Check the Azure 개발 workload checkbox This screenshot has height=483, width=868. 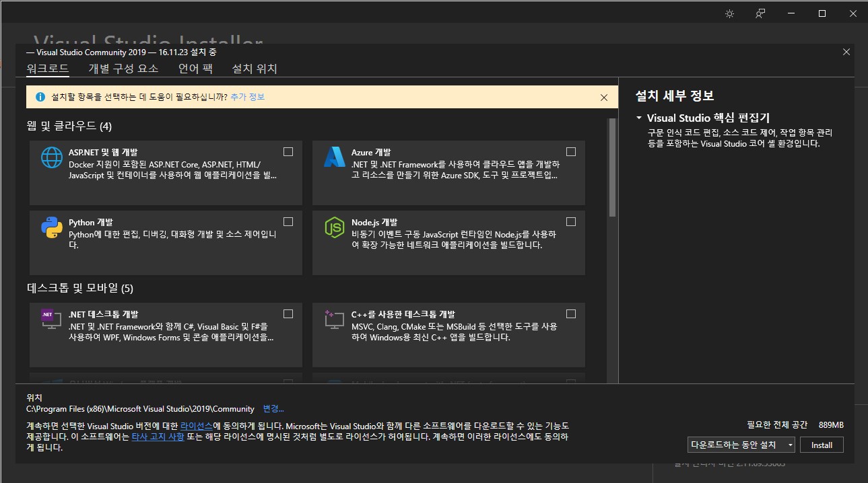[571, 151]
